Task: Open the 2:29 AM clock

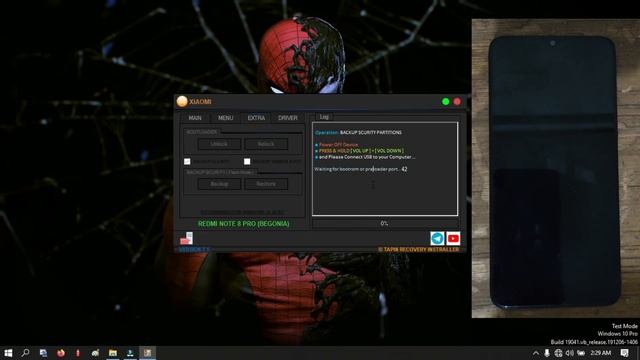Action: tap(601, 353)
